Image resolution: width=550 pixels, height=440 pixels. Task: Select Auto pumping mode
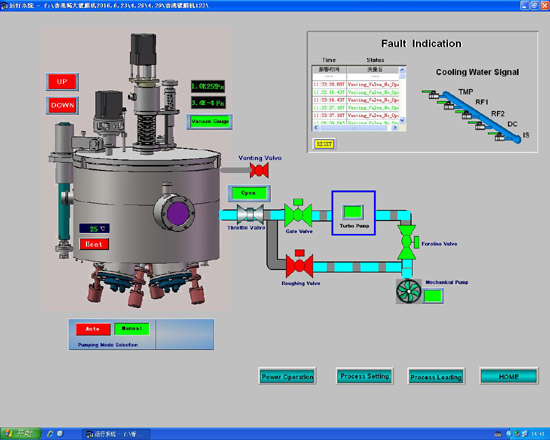click(93, 329)
